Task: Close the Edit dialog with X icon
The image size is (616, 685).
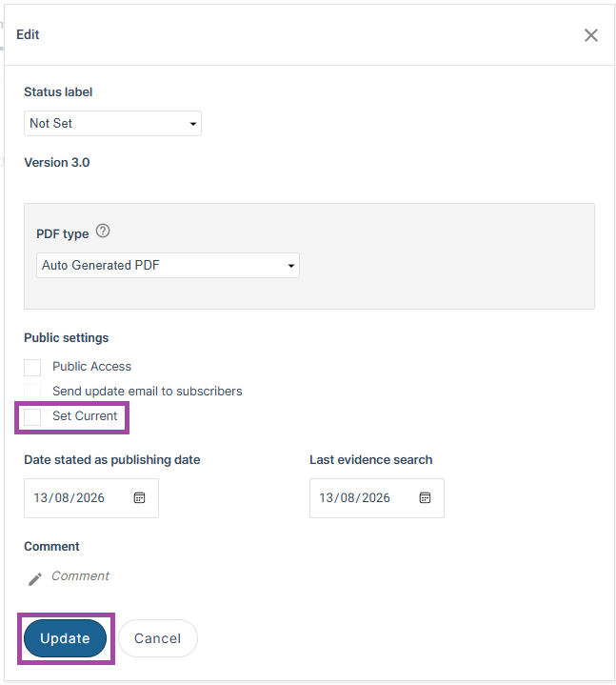Action: click(590, 35)
